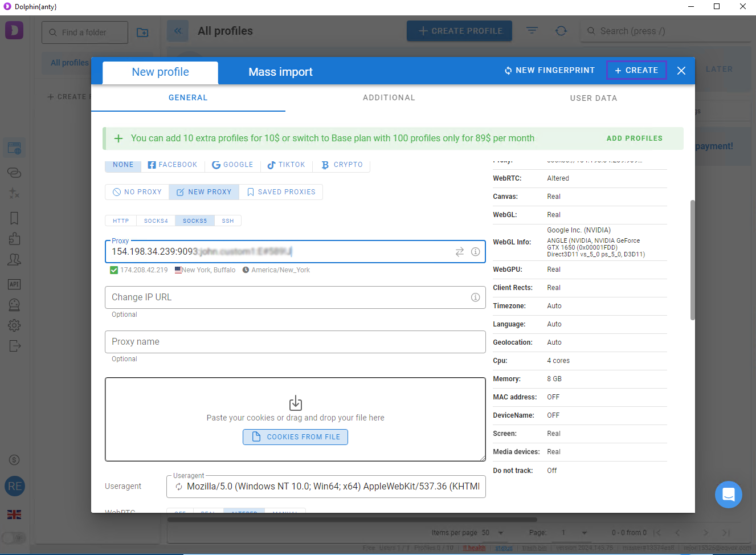
Task: Click the Add Profiles link
Action: click(634, 138)
